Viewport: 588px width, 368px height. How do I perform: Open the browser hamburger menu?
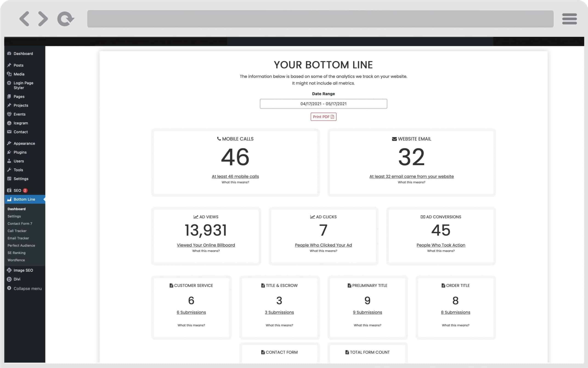(569, 19)
